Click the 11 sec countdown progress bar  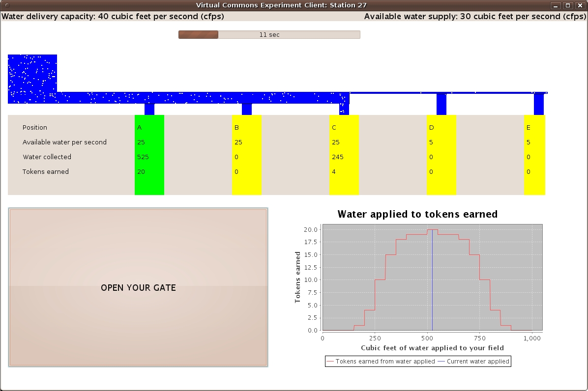[x=269, y=35]
